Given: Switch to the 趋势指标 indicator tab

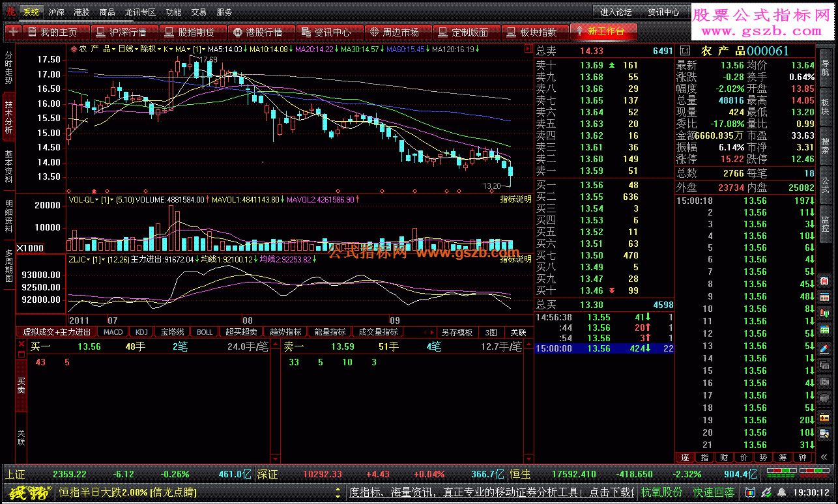Looking at the screenshot, I should point(285,332).
